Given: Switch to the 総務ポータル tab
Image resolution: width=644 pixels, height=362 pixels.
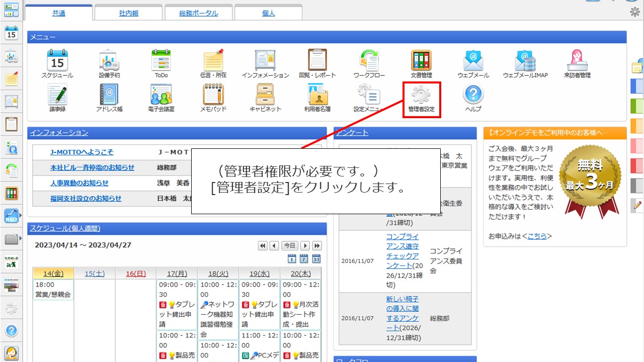Looking at the screenshot, I should [x=198, y=14].
